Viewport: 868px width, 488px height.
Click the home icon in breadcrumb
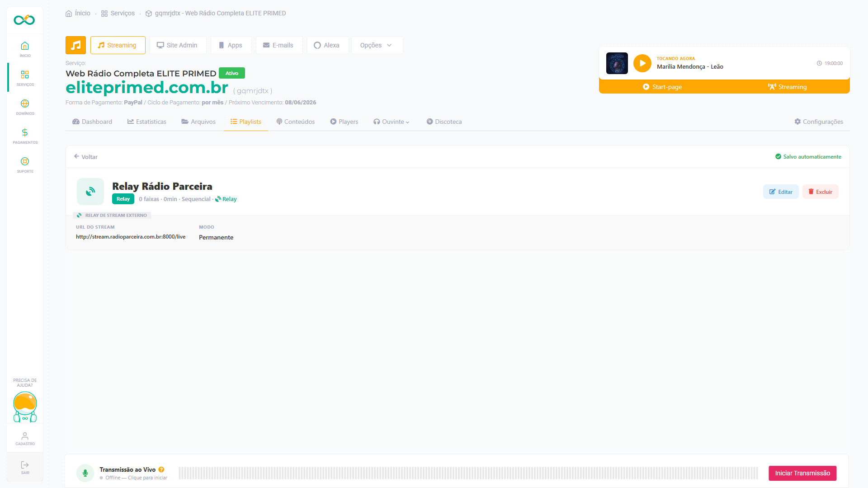tap(69, 14)
